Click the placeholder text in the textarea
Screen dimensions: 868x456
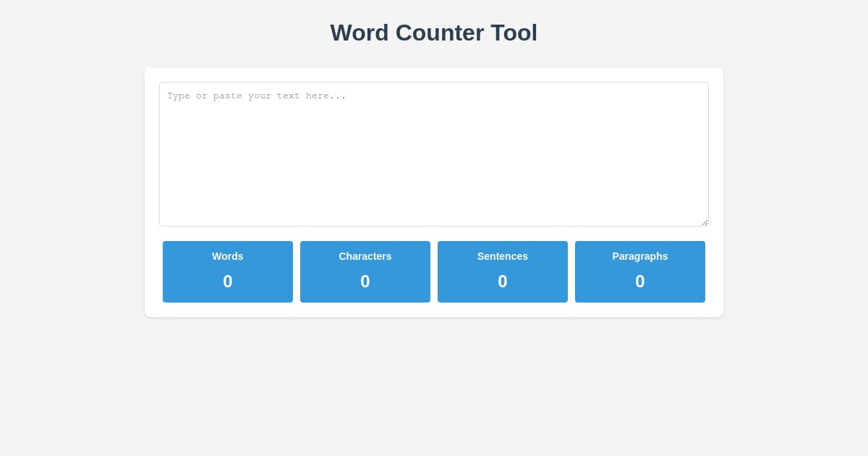coord(257,96)
